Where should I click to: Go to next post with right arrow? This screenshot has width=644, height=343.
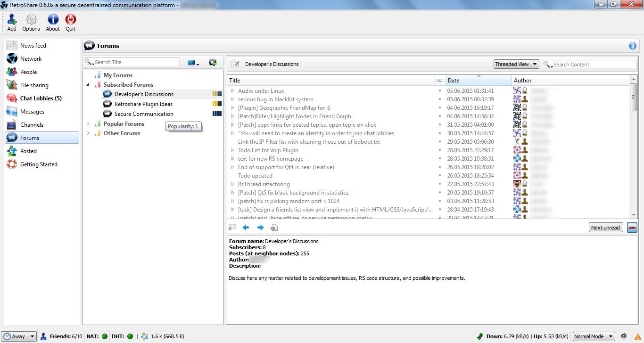click(x=260, y=228)
